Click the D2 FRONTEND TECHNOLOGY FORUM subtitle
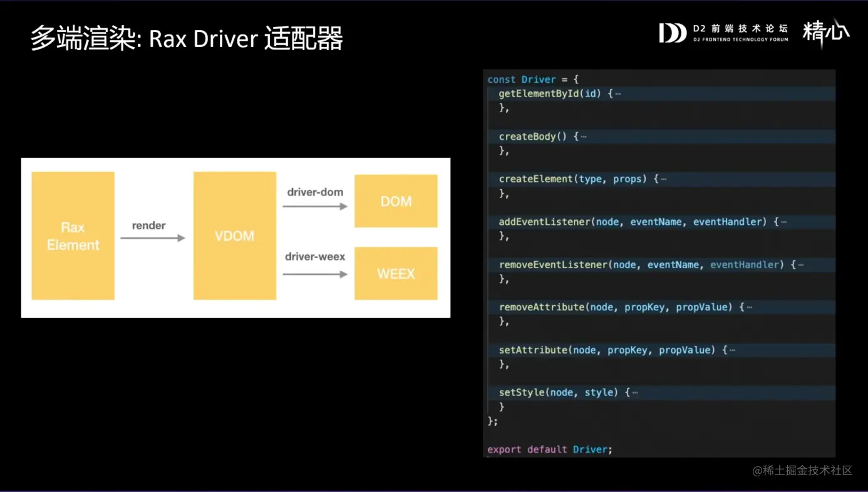The image size is (868, 492). click(740, 39)
